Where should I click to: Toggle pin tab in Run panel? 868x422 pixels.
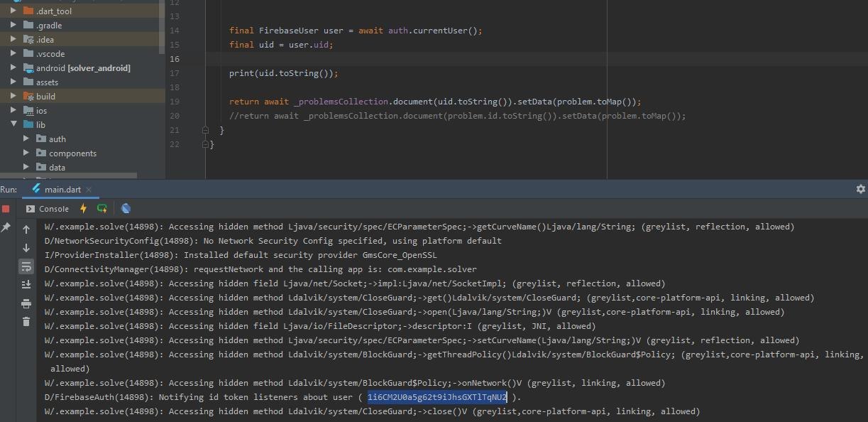coord(6,227)
